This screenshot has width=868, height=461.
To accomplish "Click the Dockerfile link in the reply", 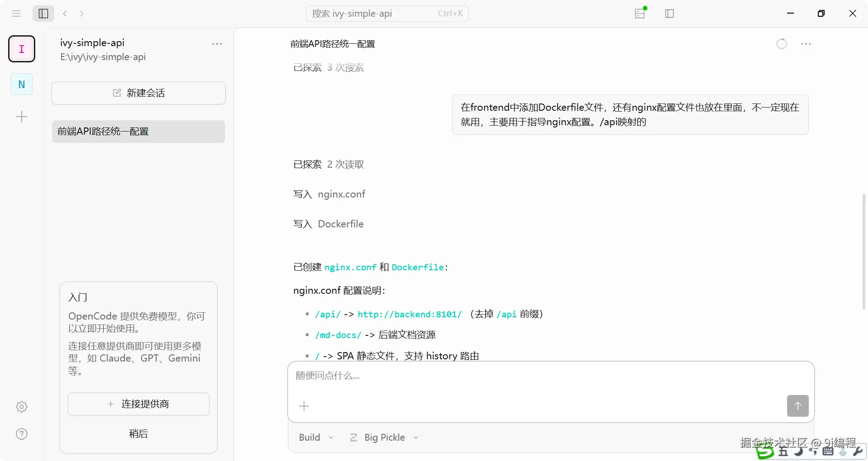I will coord(418,267).
